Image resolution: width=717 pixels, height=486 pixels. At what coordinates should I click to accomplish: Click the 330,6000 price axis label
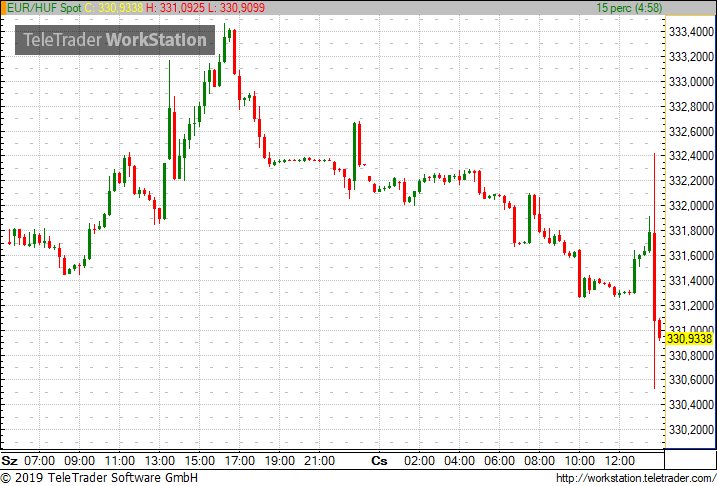691,380
